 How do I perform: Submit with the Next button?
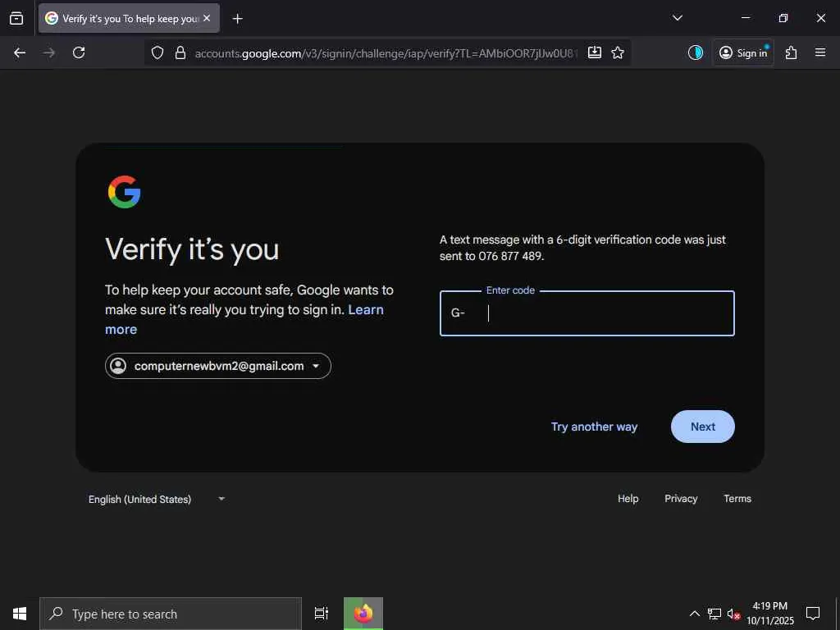[x=703, y=427]
